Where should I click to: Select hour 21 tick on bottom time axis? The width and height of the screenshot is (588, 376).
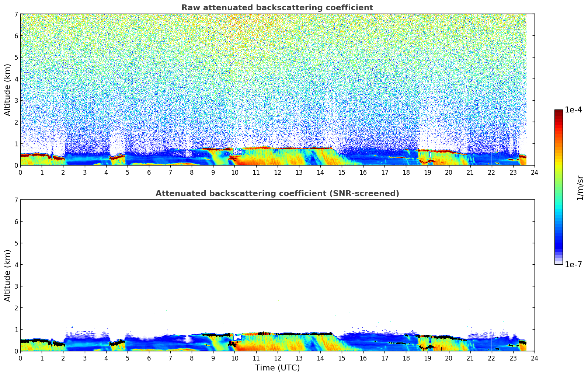click(470, 358)
